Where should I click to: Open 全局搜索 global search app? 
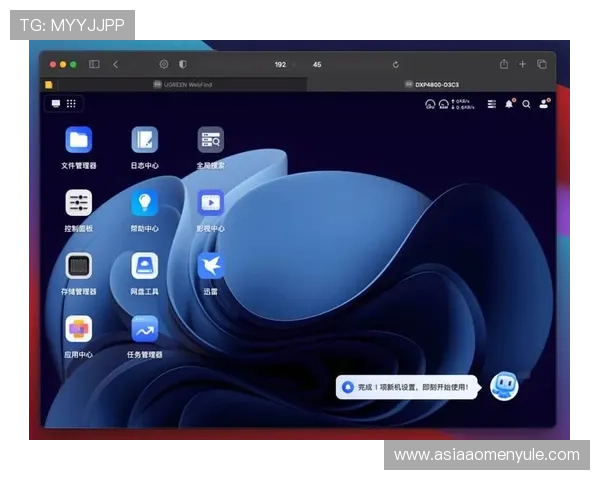coord(210,141)
